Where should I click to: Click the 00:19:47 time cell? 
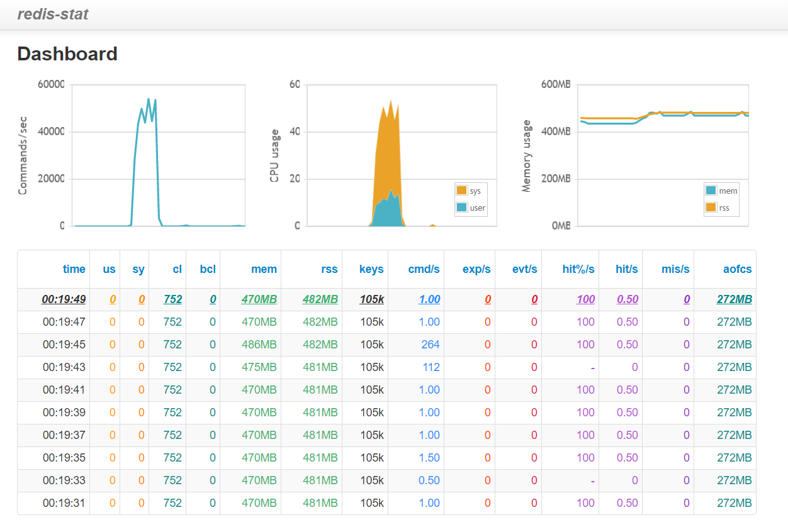click(x=64, y=322)
